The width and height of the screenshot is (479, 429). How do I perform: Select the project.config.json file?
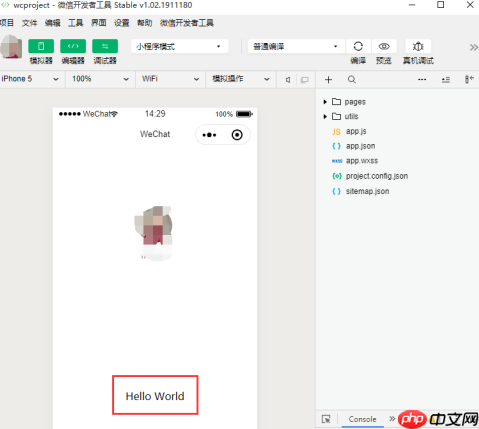[x=377, y=176]
